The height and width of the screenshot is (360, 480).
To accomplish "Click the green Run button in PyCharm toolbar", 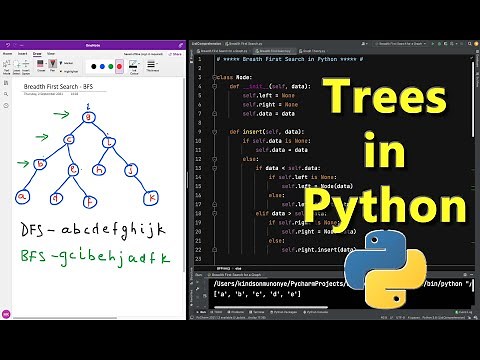I will pos(433,44).
